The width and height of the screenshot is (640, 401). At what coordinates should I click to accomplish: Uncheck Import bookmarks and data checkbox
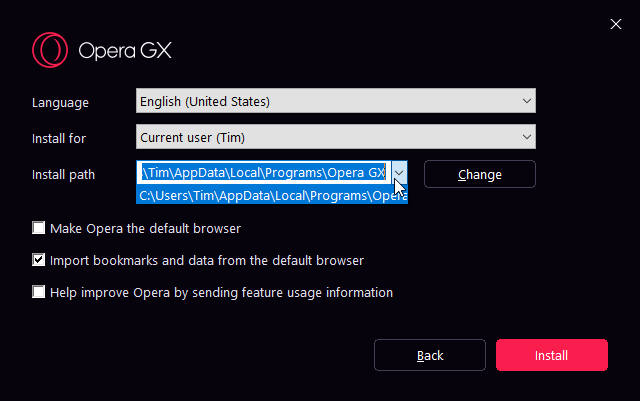click(38, 260)
